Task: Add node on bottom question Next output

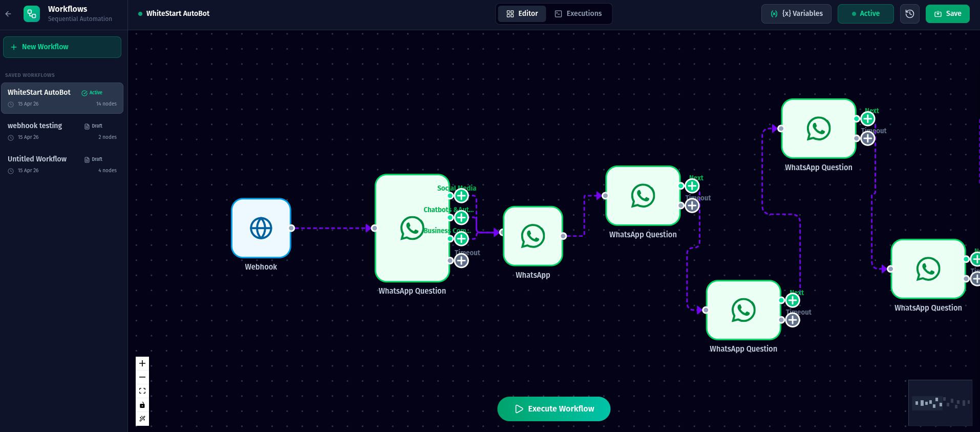Action: (x=793, y=300)
